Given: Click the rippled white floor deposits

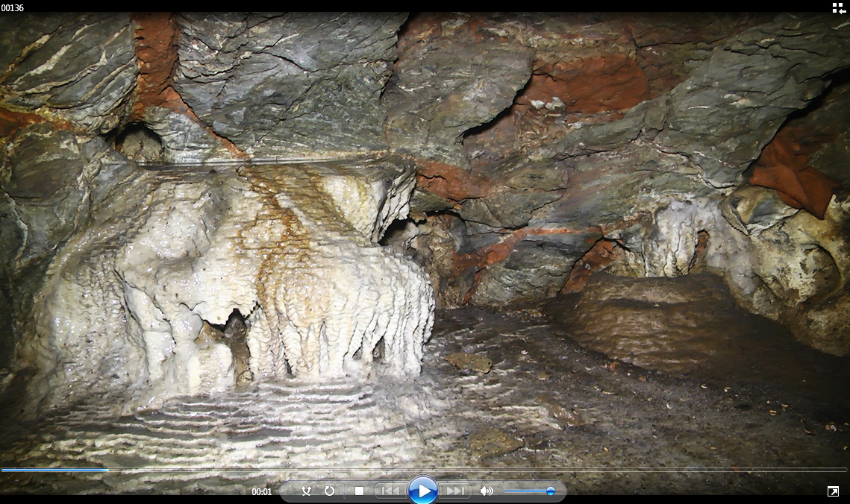Looking at the screenshot, I should 224,425.
